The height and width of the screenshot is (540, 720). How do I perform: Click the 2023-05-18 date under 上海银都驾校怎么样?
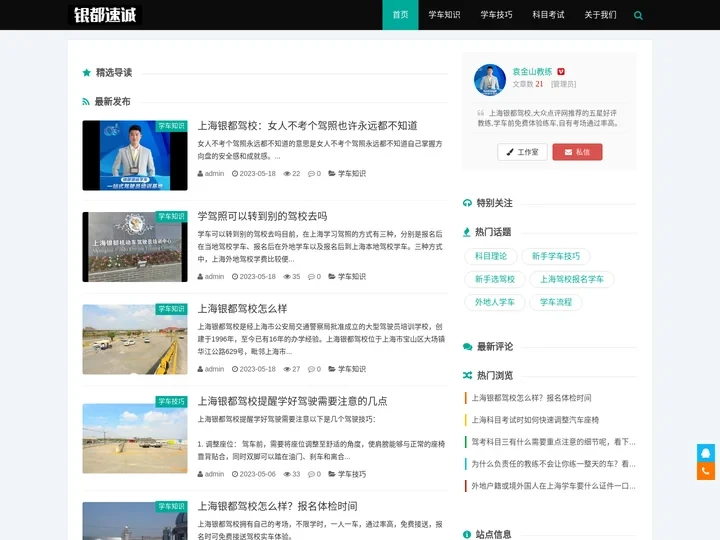click(253, 369)
